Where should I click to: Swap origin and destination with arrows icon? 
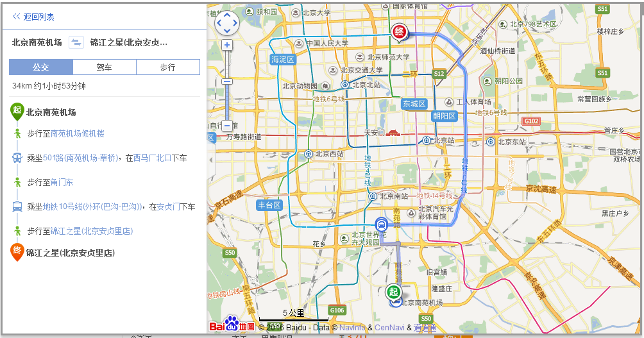click(76, 43)
